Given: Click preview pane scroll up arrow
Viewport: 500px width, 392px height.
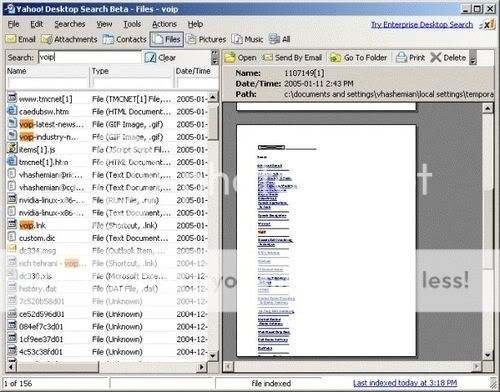Looking at the screenshot, I should [x=487, y=108].
